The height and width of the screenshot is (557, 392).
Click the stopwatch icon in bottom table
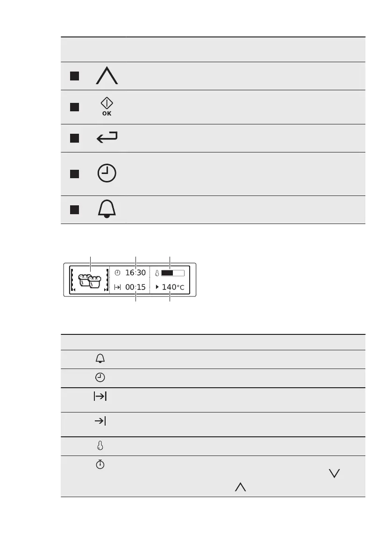tap(100, 465)
